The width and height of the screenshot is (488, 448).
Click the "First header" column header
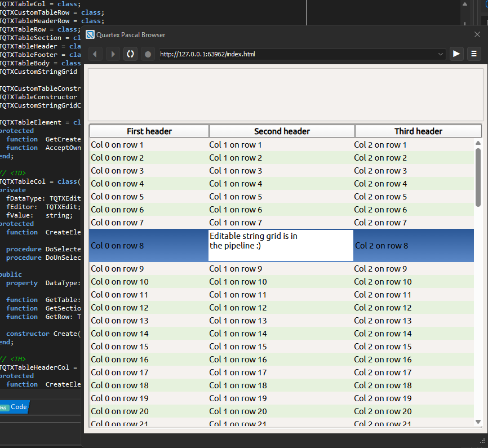click(x=149, y=131)
